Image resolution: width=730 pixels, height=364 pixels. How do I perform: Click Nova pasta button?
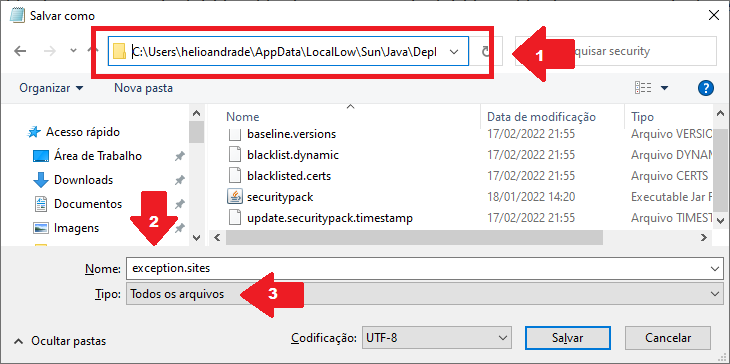tap(143, 88)
